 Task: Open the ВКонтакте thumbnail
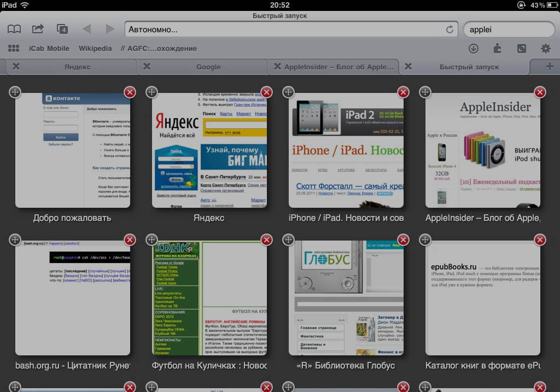73,150
